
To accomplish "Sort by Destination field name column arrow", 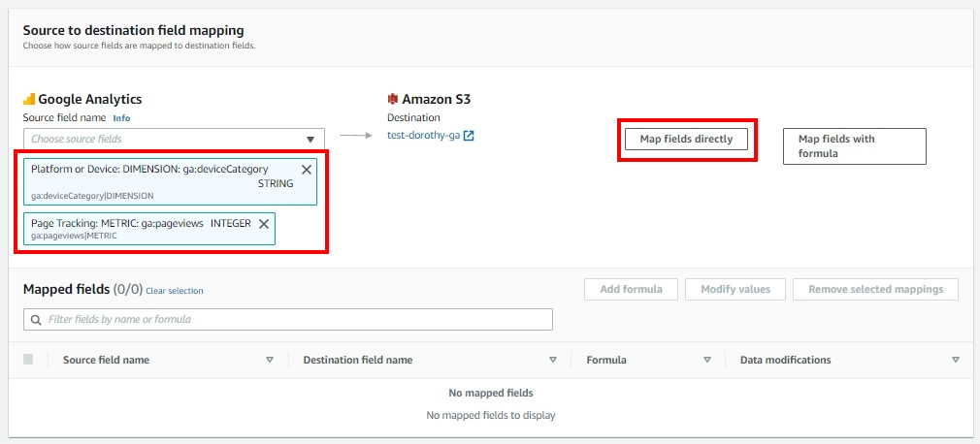I will [x=553, y=360].
